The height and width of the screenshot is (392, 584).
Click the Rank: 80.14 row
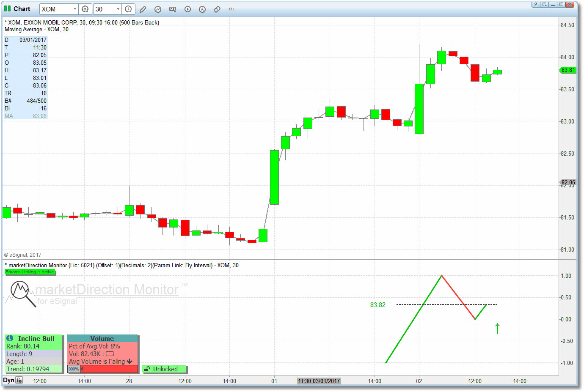pyautogui.click(x=33, y=346)
